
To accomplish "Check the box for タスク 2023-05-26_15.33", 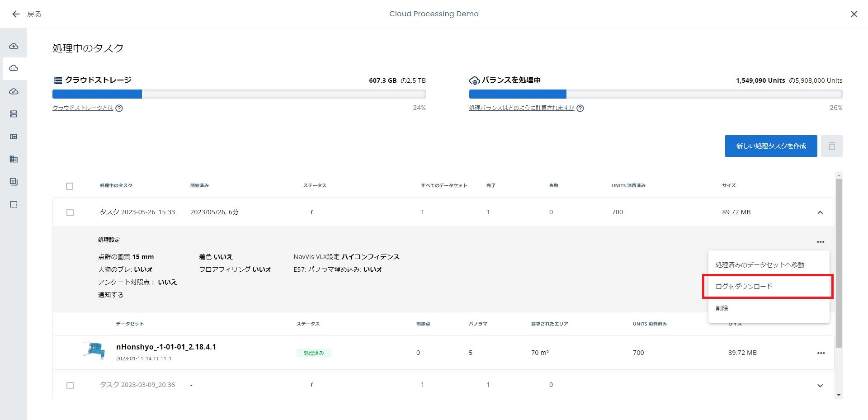I will pyautogui.click(x=70, y=212).
